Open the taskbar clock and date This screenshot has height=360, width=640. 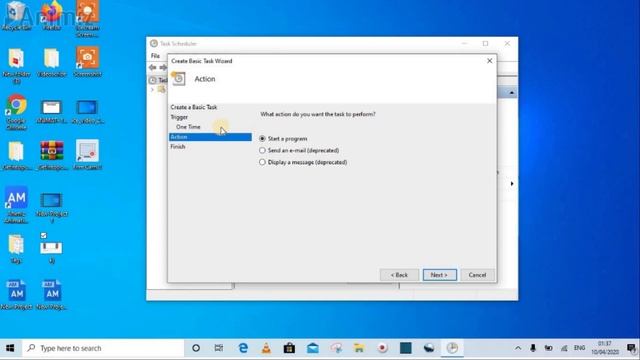tap(605, 348)
